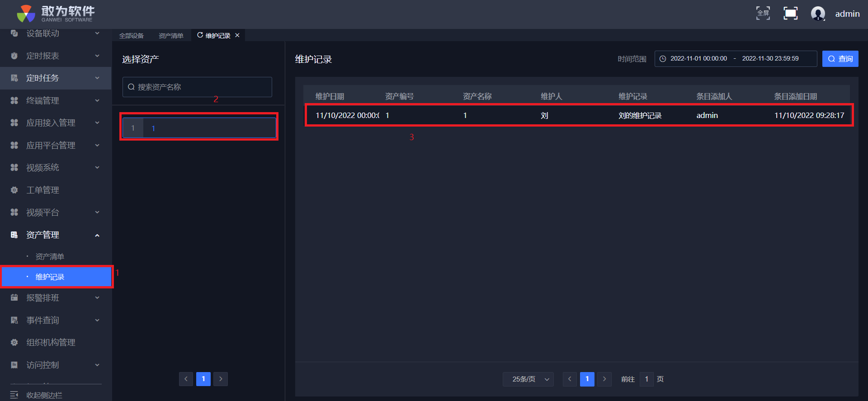The height and width of the screenshot is (401, 868).
Task: Click the 应用接入管理 sidebar icon
Action: [x=14, y=123]
